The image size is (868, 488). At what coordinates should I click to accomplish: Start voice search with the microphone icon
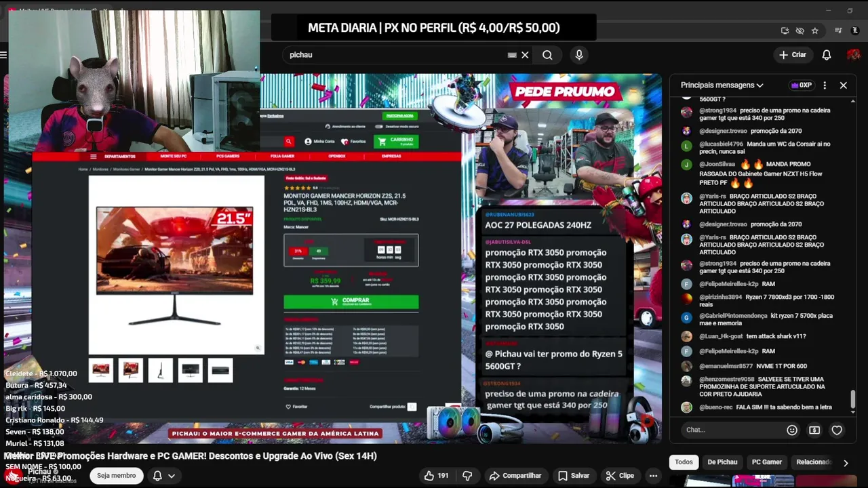[578, 55]
